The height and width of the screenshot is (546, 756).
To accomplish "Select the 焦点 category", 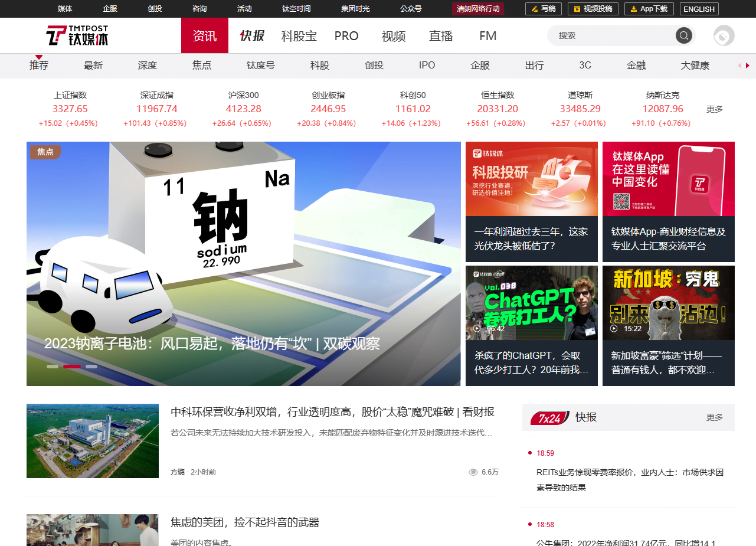I will (x=202, y=66).
